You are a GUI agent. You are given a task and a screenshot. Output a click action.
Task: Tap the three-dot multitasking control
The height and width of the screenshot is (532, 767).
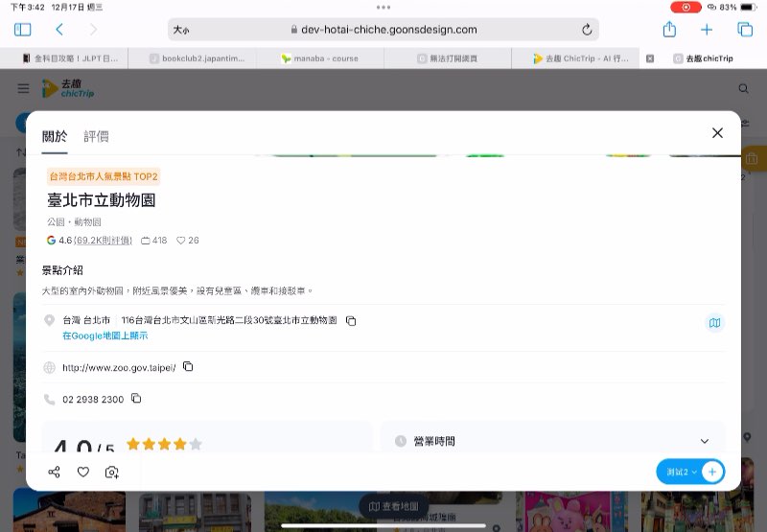(x=383, y=7)
